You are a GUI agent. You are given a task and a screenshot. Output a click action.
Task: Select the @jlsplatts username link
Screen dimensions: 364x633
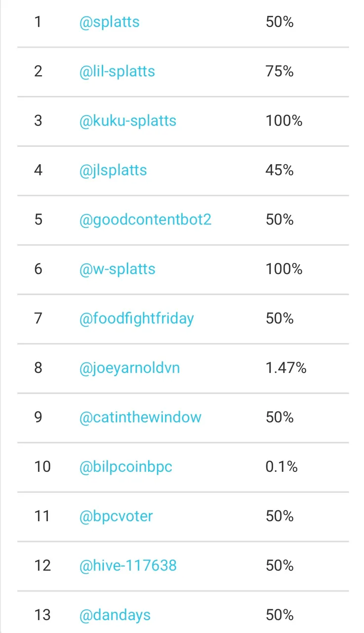(113, 171)
